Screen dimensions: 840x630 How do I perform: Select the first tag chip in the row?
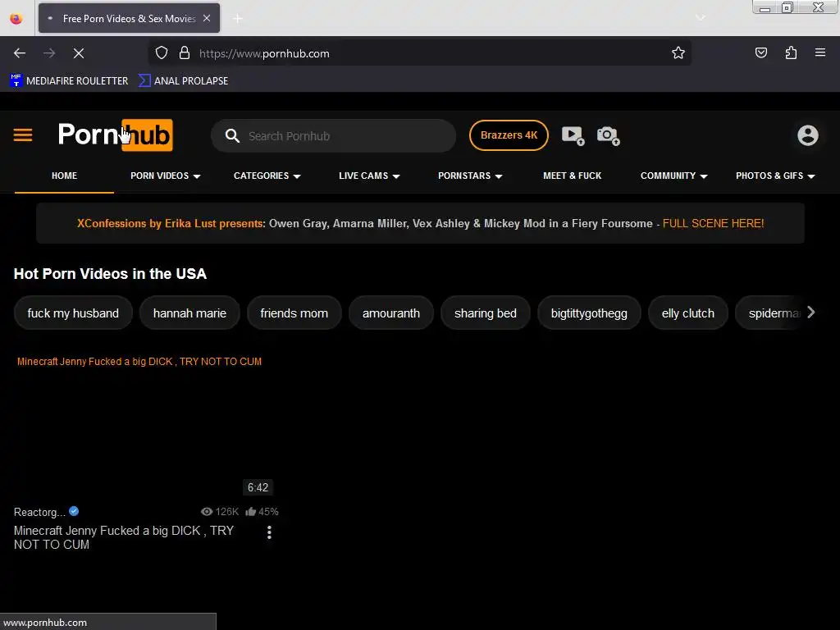click(x=73, y=313)
